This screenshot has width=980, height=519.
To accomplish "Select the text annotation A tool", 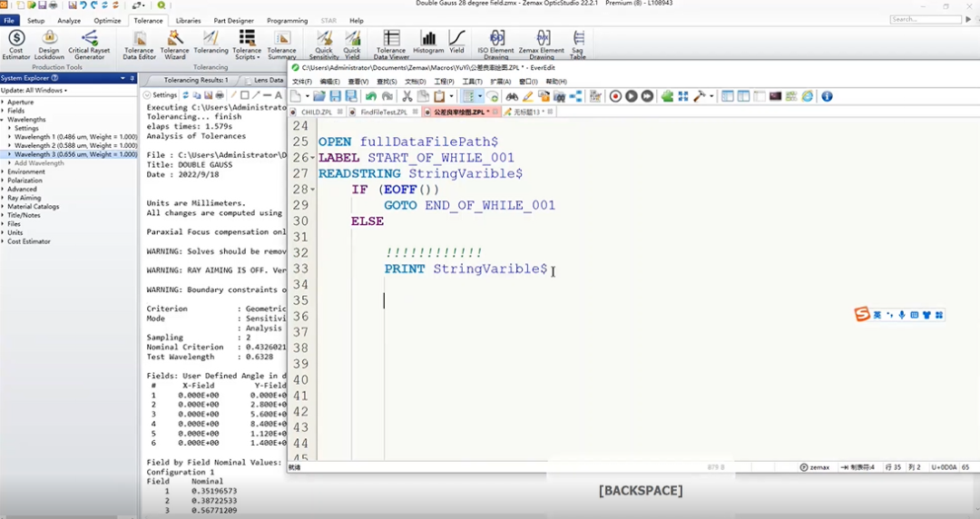I will coord(279,95).
